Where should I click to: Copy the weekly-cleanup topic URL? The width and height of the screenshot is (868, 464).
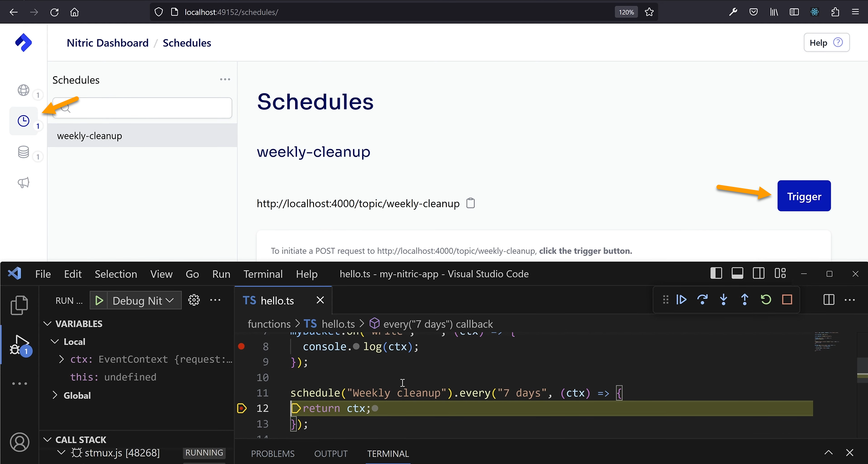coord(471,203)
